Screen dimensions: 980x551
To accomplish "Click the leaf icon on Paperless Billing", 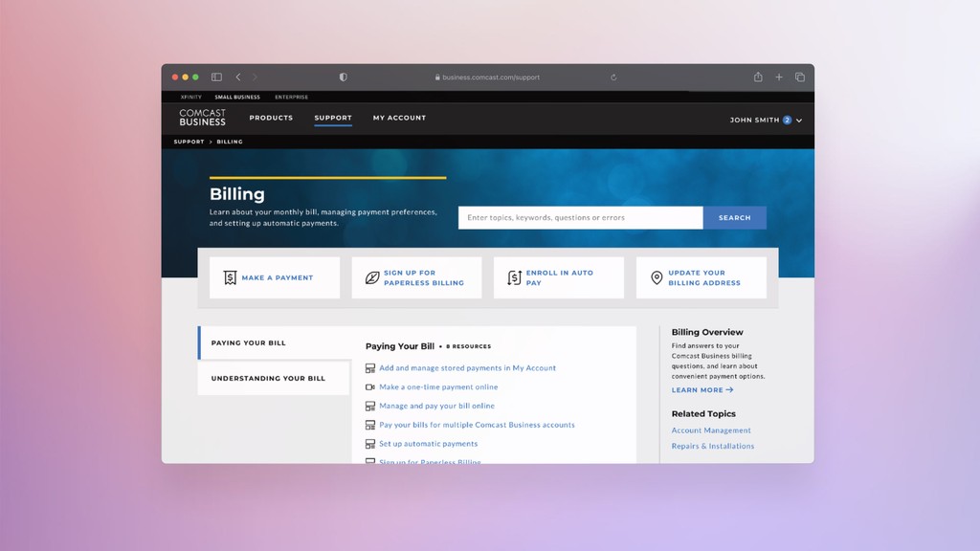I will coord(372,277).
